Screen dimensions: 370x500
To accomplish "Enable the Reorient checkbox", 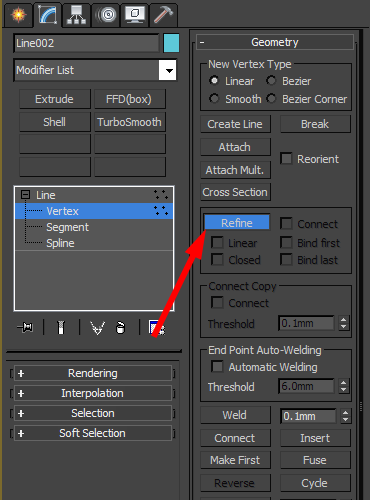I will pos(286,159).
